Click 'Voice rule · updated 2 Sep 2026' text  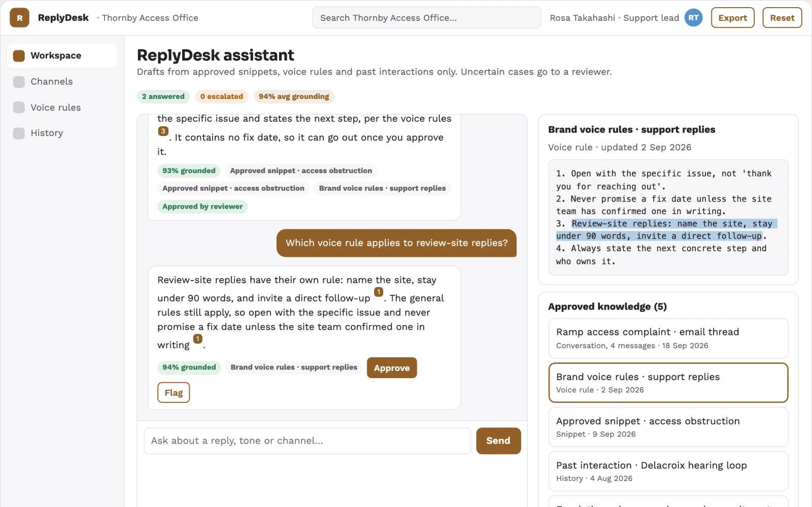point(620,147)
